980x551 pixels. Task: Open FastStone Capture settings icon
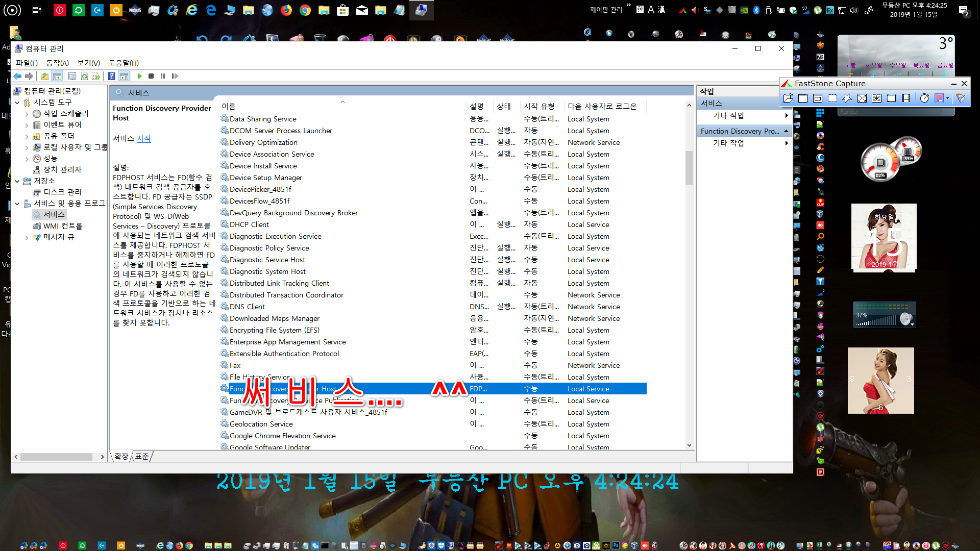(961, 98)
